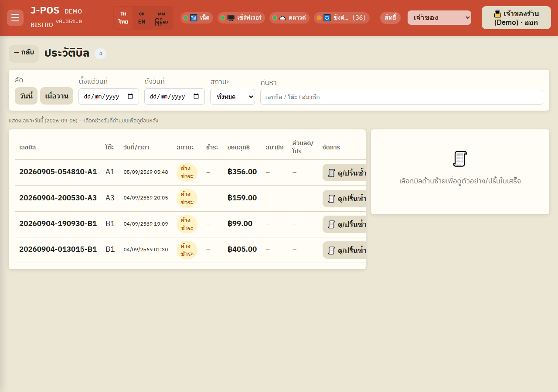The height and width of the screenshot is (392, 558).
Task: Switch language to Myanmar
Action: [161, 18]
